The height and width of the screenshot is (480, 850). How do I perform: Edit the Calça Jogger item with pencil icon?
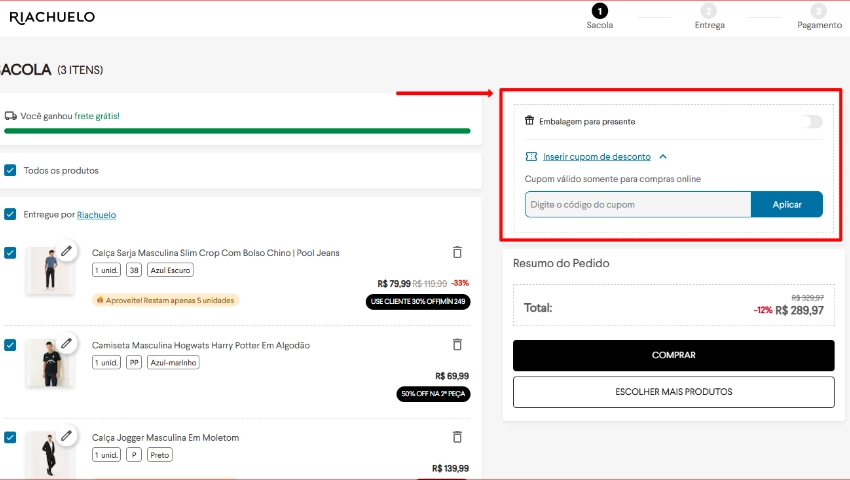[66, 436]
